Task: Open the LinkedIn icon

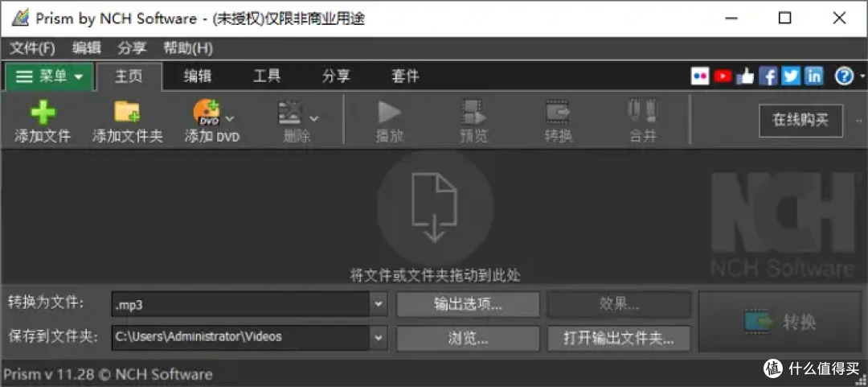Action: [x=813, y=76]
